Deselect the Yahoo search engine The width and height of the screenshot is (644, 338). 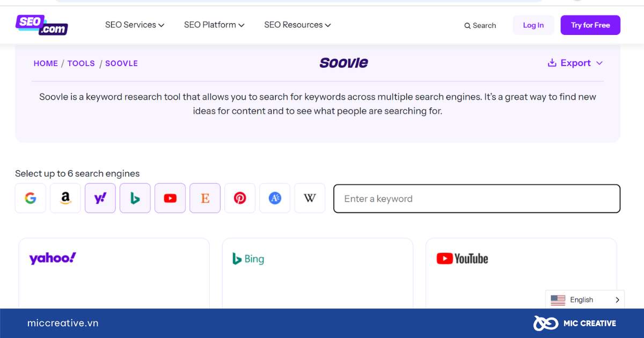click(100, 198)
